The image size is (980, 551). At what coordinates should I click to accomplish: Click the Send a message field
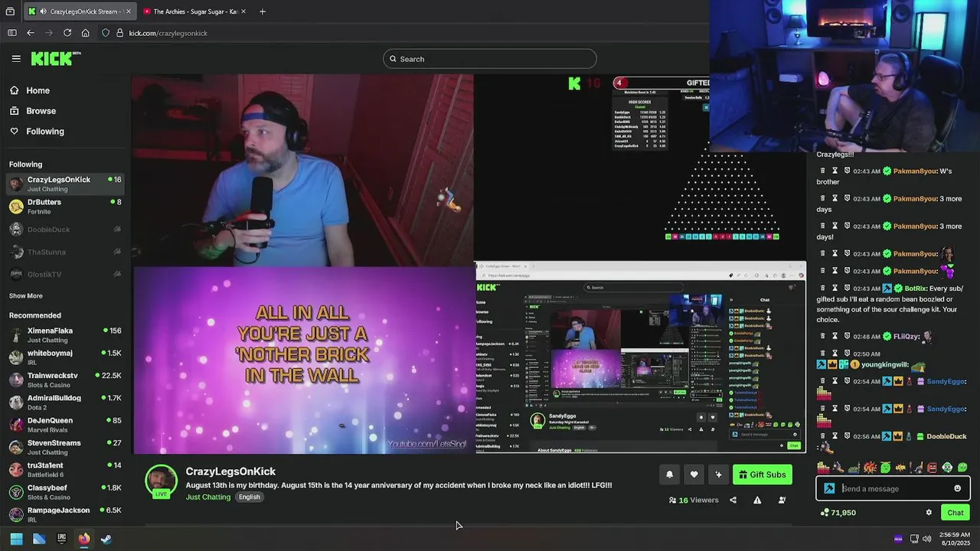point(893,488)
